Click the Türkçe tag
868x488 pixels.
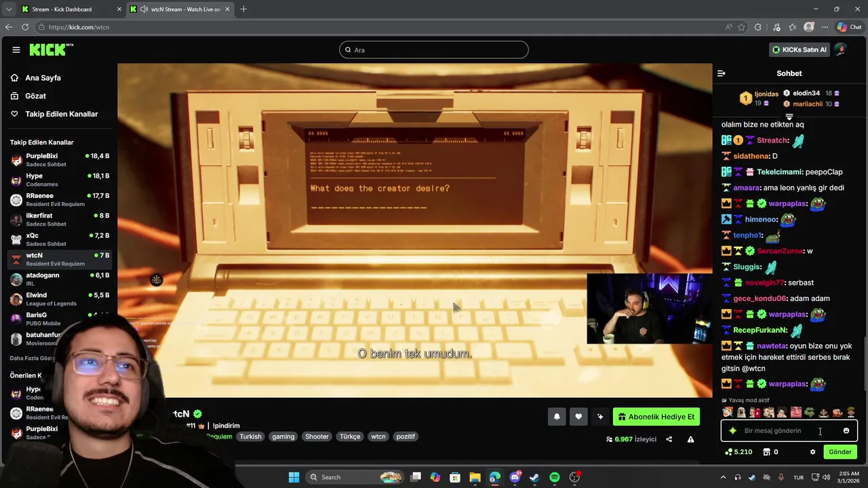click(x=350, y=436)
